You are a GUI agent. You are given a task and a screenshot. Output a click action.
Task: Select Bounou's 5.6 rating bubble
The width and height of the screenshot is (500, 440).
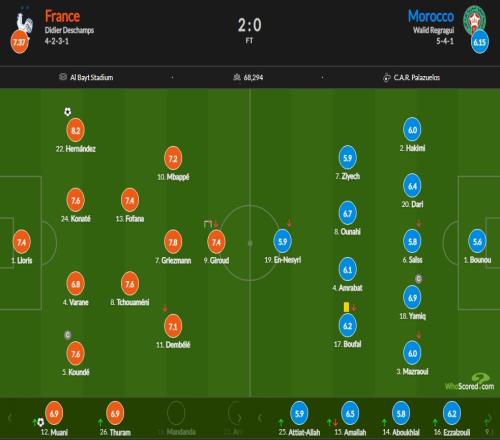(x=477, y=241)
